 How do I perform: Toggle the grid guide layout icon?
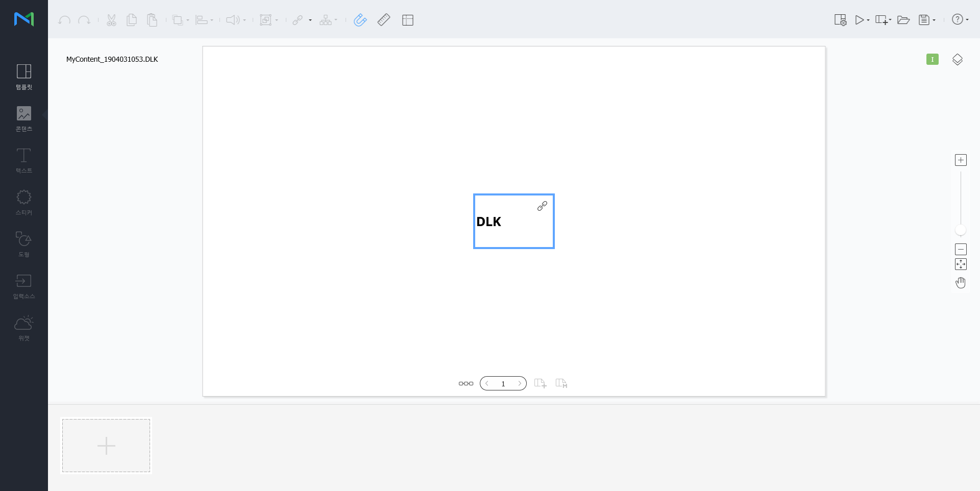coord(407,20)
